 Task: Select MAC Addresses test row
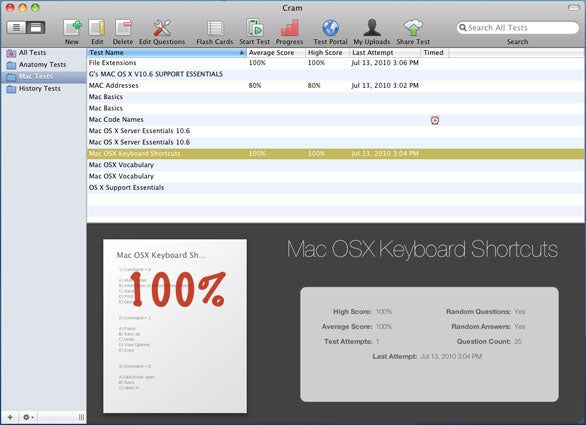[x=336, y=86]
